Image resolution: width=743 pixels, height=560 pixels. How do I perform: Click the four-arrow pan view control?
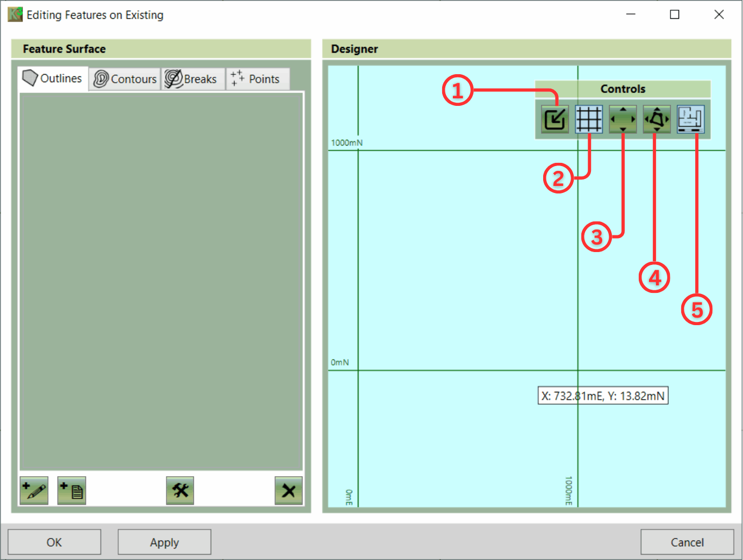(623, 119)
